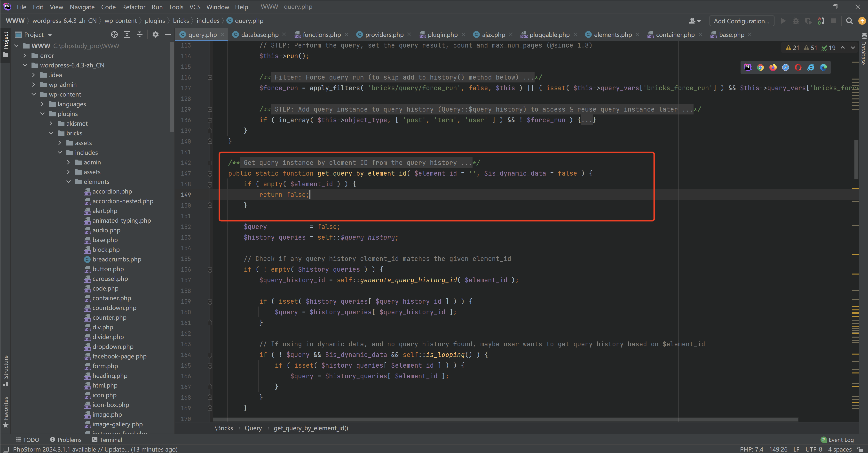This screenshot has height=453, width=868.
Task: Click Expand All in Project panel
Action: (x=127, y=34)
